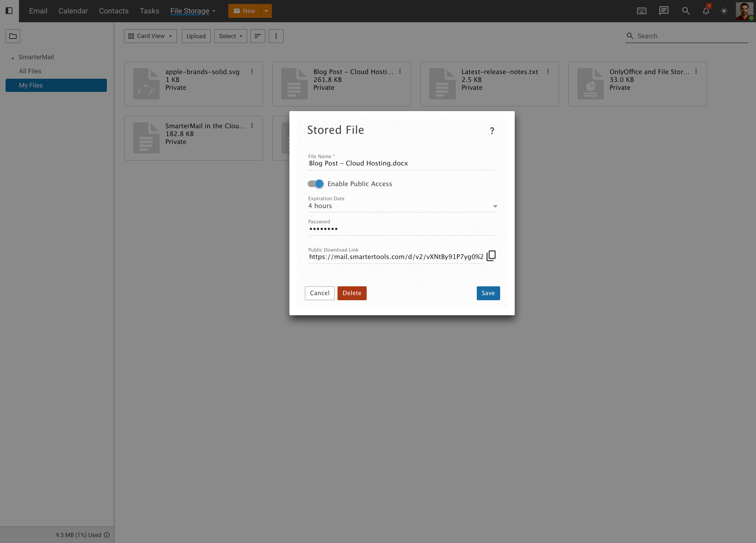
Task: Go to the Calendar tab
Action: pos(73,11)
